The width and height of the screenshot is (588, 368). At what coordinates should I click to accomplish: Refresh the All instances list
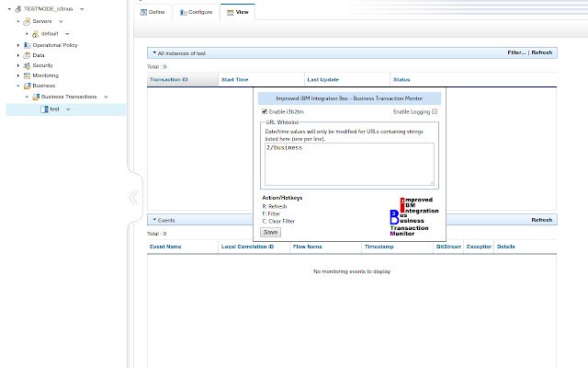point(541,52)
